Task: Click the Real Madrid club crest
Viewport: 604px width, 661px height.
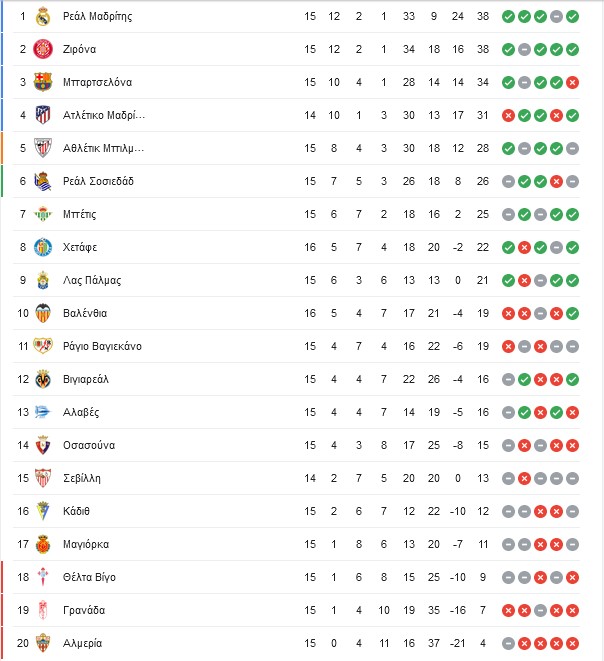Action: (x=43, y=16)
